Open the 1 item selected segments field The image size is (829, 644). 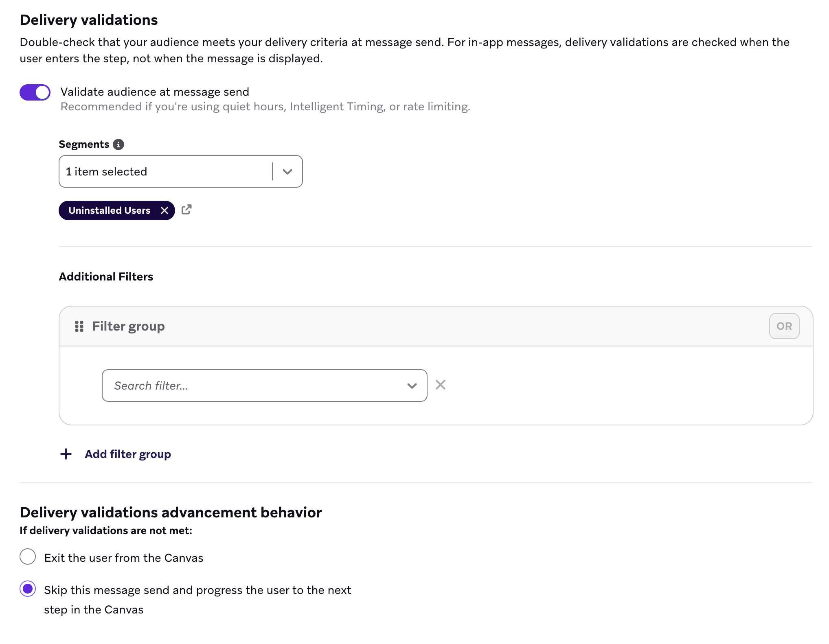click(163, 171)
